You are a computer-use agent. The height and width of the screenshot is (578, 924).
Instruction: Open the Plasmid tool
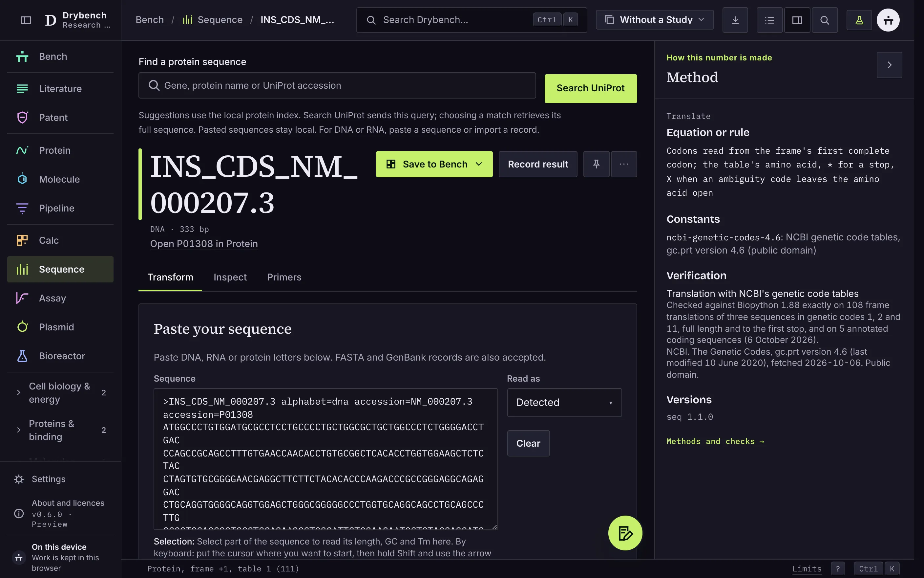tap(60, 327)
